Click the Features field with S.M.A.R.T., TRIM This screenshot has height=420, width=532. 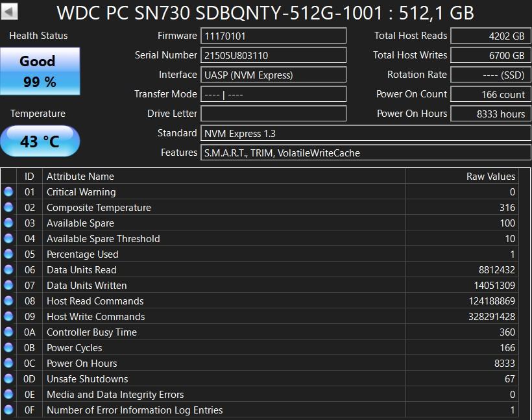click(x=366, y=153)
